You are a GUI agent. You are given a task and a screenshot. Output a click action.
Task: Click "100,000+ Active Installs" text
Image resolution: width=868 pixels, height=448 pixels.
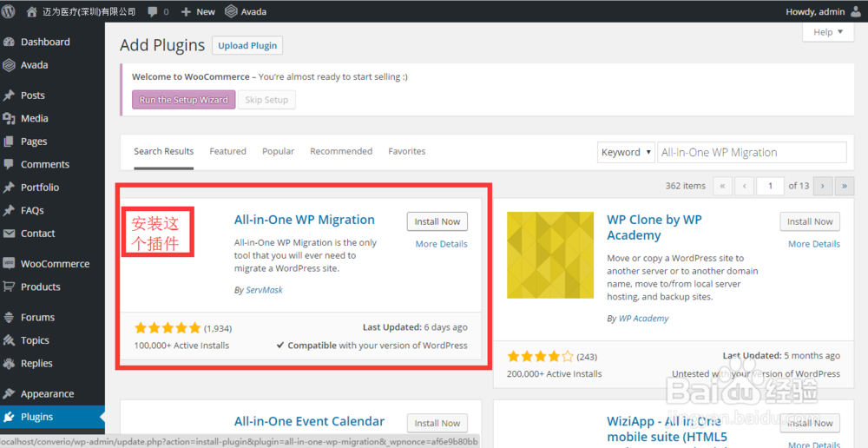181,346
